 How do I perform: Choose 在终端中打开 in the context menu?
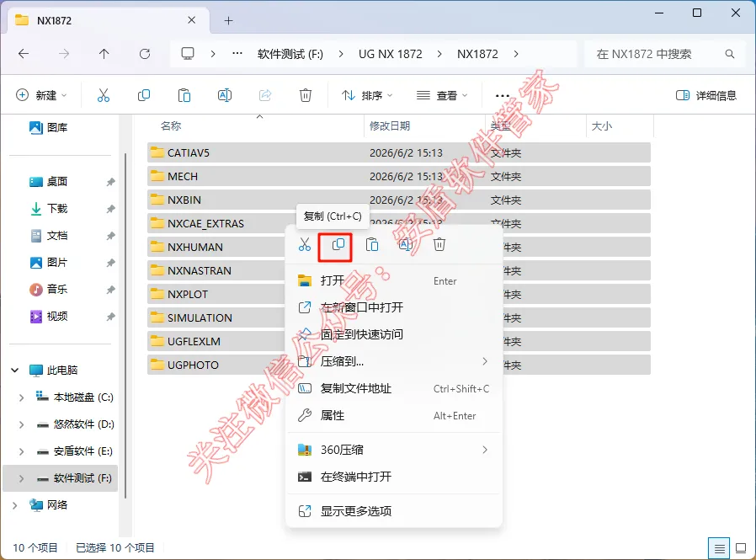393,477
